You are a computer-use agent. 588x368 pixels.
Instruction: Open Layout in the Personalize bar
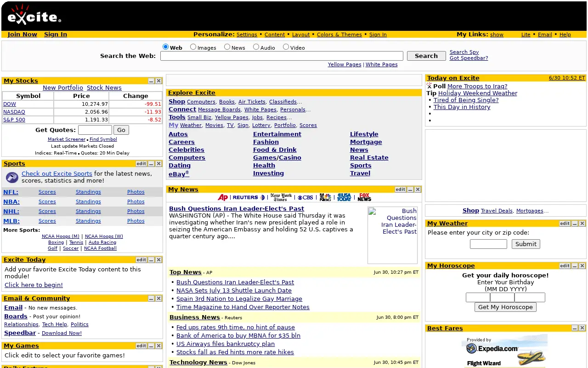click(301, 34)
